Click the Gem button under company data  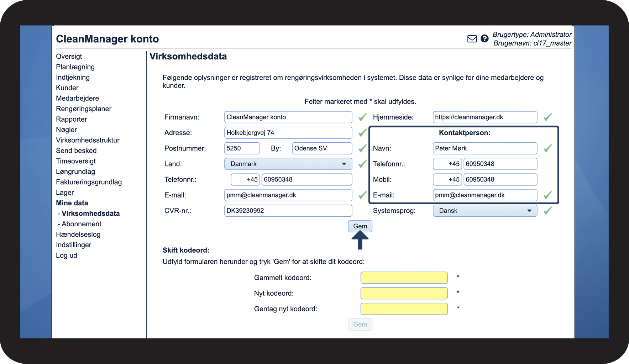360,226
